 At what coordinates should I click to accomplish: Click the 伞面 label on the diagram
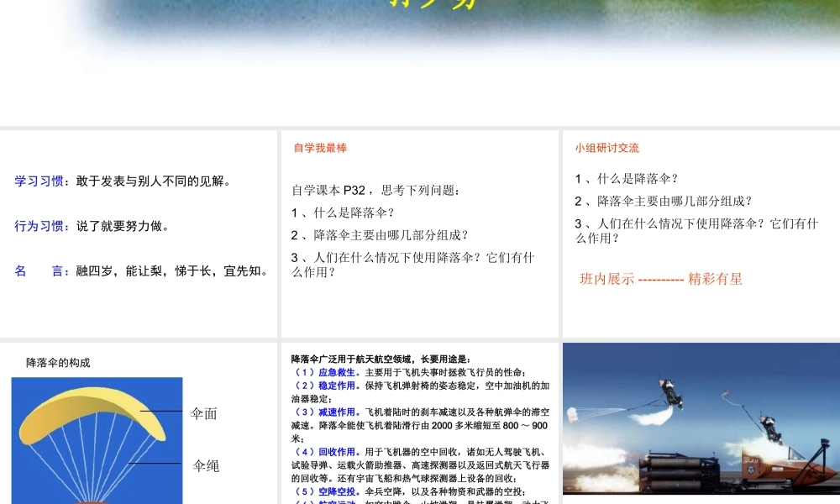click(x=204, y=413)
